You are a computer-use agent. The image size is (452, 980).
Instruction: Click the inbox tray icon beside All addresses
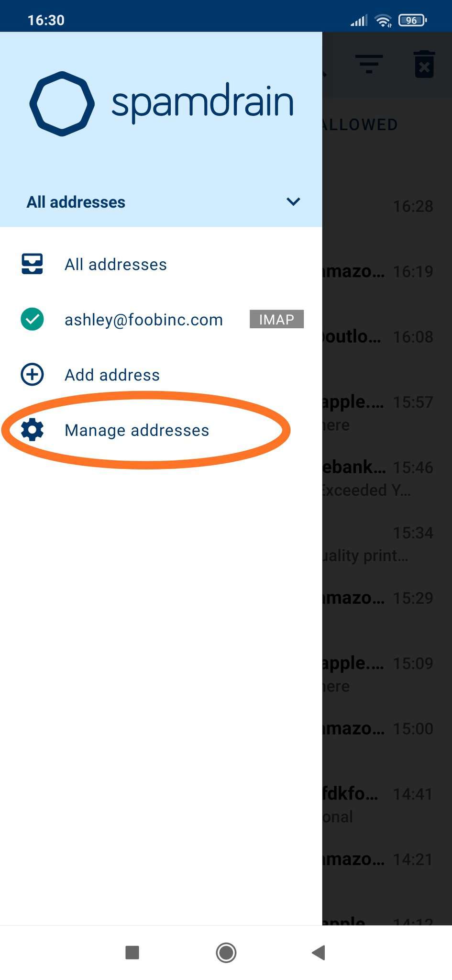click(32, 264)
